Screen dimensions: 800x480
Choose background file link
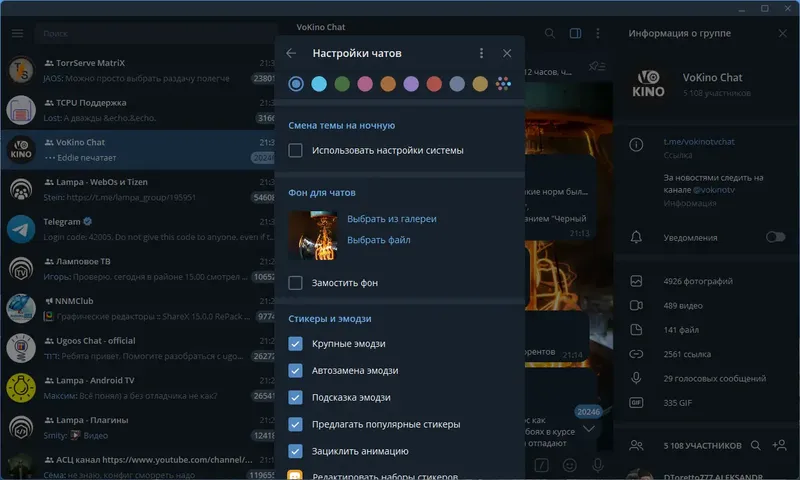tap(379, 240)
